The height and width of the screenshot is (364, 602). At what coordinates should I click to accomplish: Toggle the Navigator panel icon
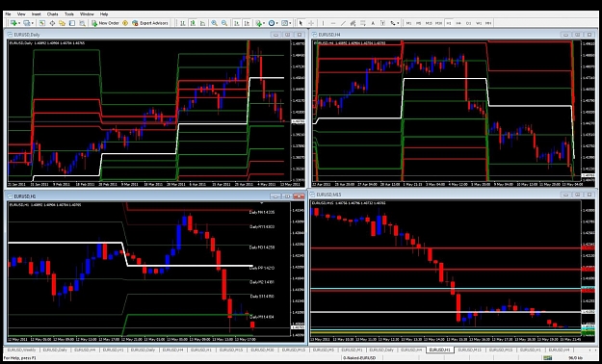[x=62, y=23]
